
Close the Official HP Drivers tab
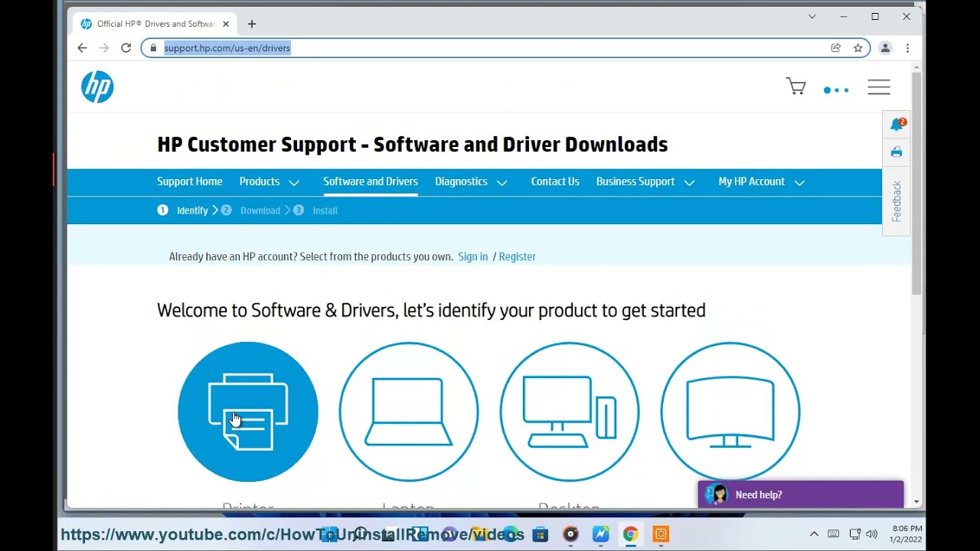point(226,24)
